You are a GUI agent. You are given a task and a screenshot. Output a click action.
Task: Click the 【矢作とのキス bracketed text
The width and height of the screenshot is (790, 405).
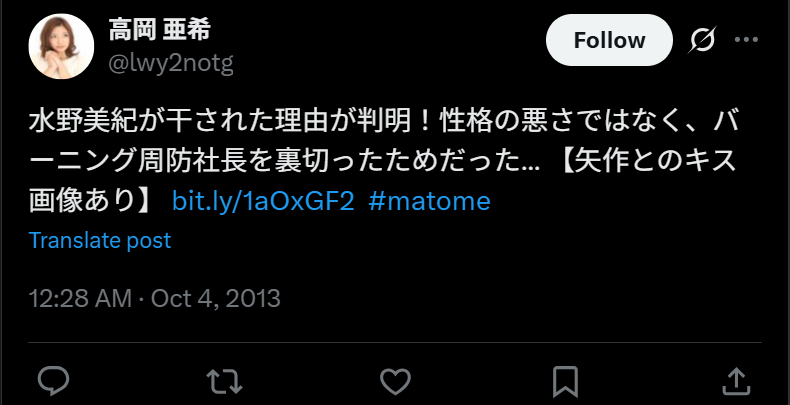(x=649, y=162)
